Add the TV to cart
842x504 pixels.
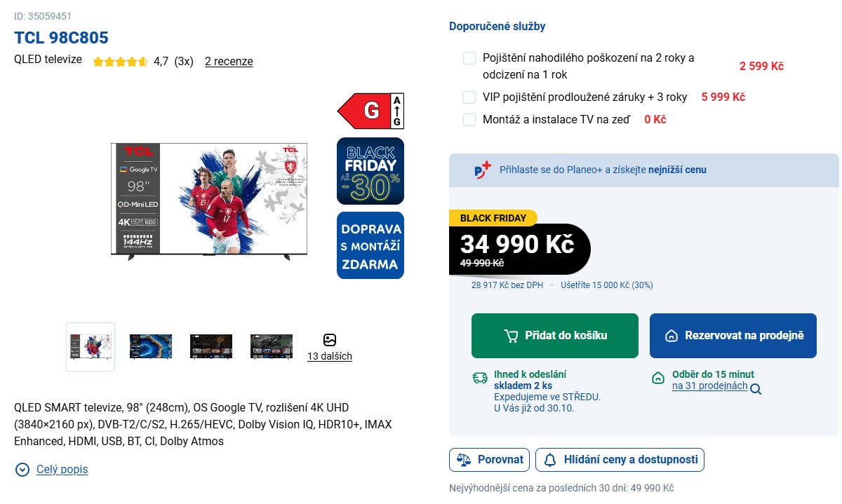click(555, 336)
